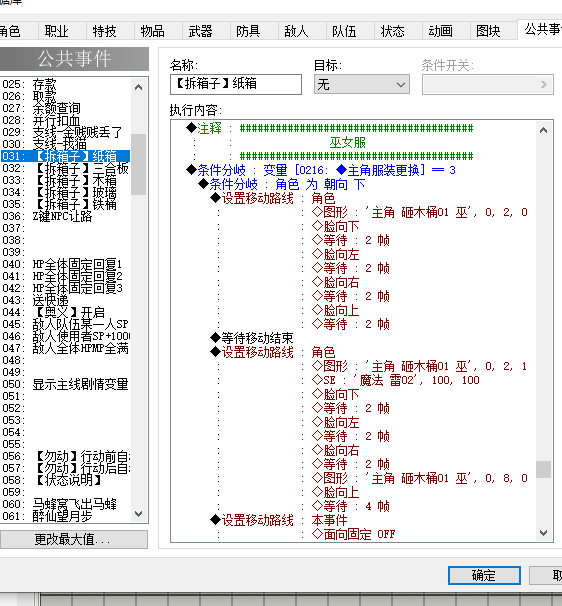This screenshot has width=562, height=606.
Task: Click the 更改最大值 button
Action: tap(73, 539)
